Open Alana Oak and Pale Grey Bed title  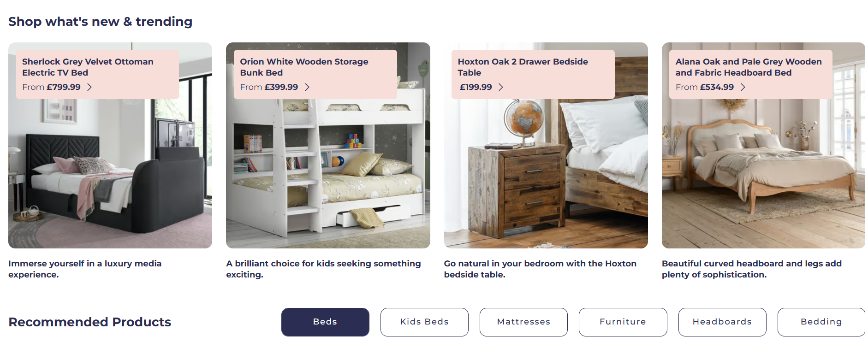pos(749,67)
